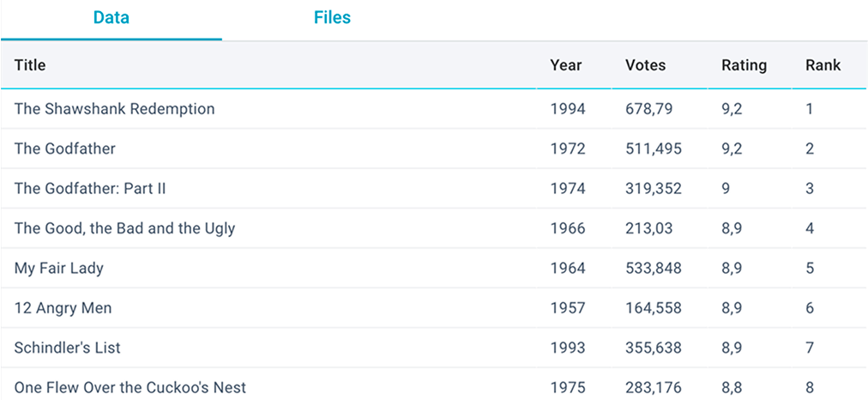The image size is (868, 400).
Task: Select The Godfather title cell
Action: click(x=65, y=148)
